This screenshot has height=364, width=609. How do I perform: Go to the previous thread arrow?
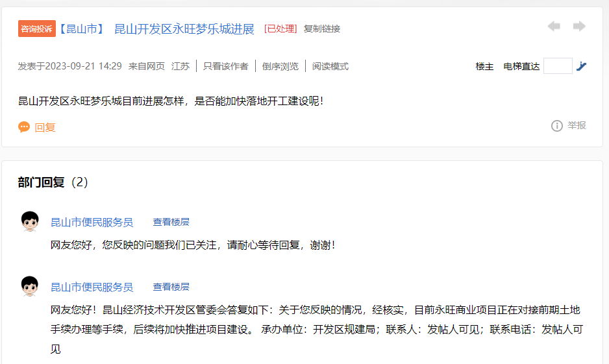554,27
